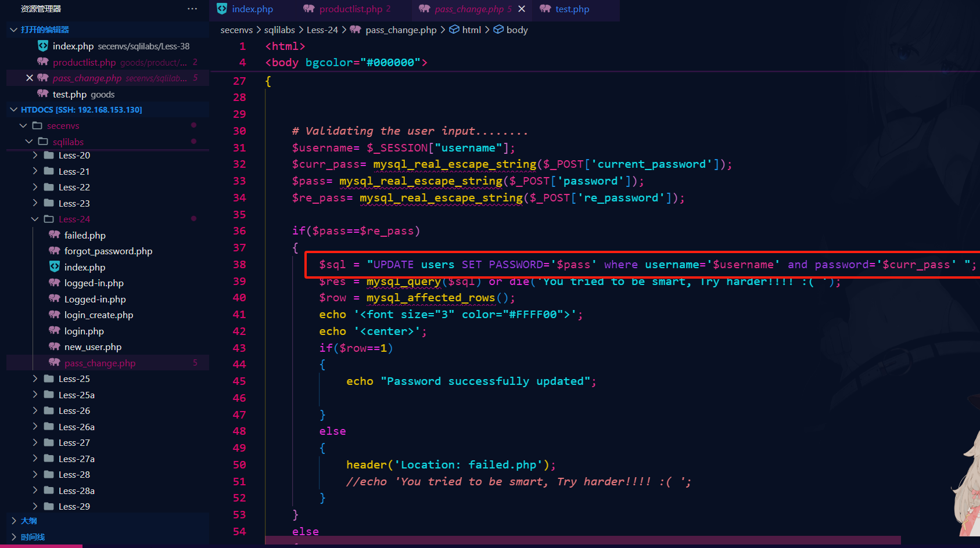Expand the Less-20 folder
Image resolution: width=980 pixels, height=548 pixels.
(x=35, y=155)
